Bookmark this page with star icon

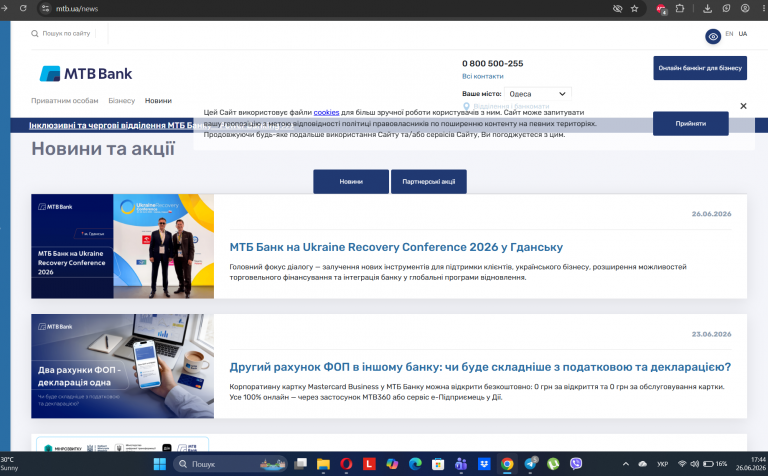[x=634, y=8]
